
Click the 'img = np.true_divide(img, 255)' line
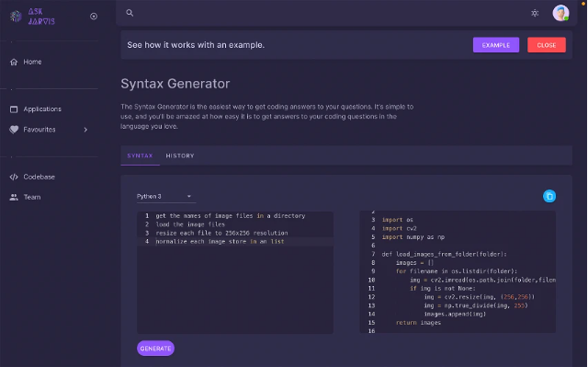(x=476, y=305)
